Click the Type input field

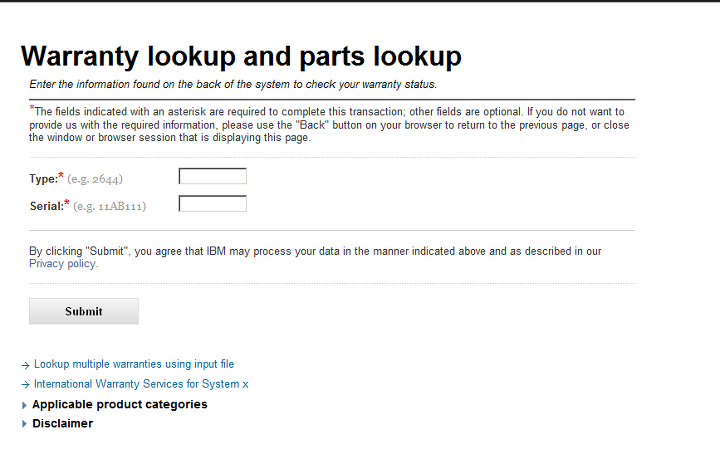pyautogui.click(x=213, y=176)
